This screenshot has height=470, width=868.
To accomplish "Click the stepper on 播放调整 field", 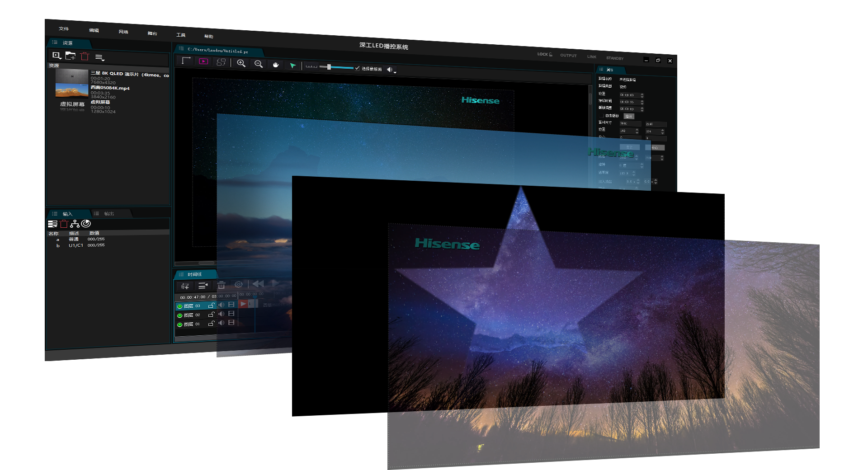I will pos(642,109).
